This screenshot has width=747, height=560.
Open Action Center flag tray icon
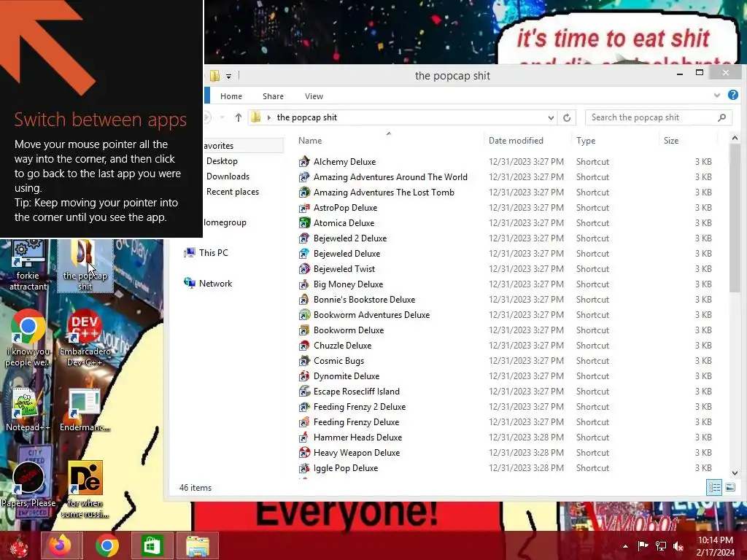tap(643, 546)
